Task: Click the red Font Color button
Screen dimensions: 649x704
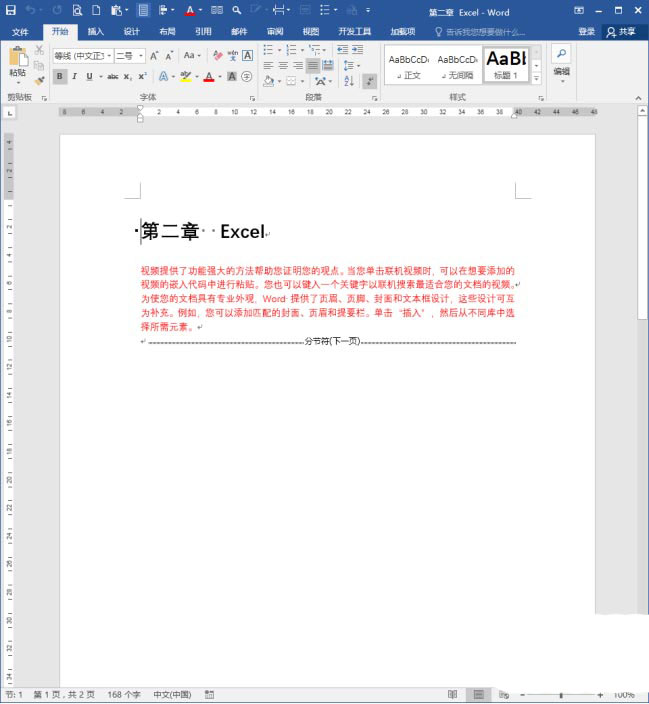Action: [208, 77]
